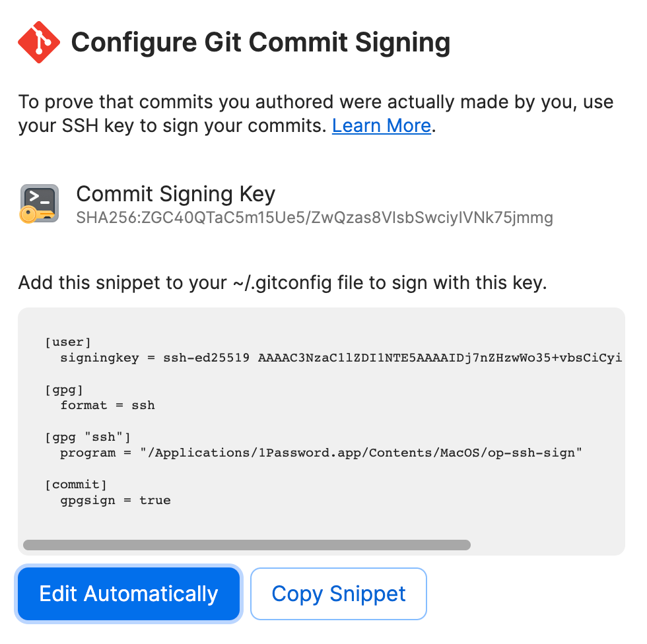Click the green prompt symbol on the terminal icon
Viewport: 647px width, 644px height.
34,195
